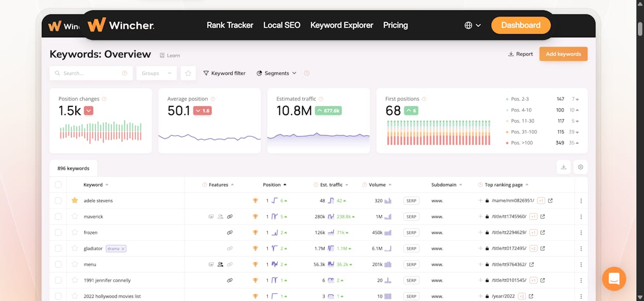The height and width of the screenshot is (301, 644).
Task: Star the maverick keyword
Action: click(75, 216)
